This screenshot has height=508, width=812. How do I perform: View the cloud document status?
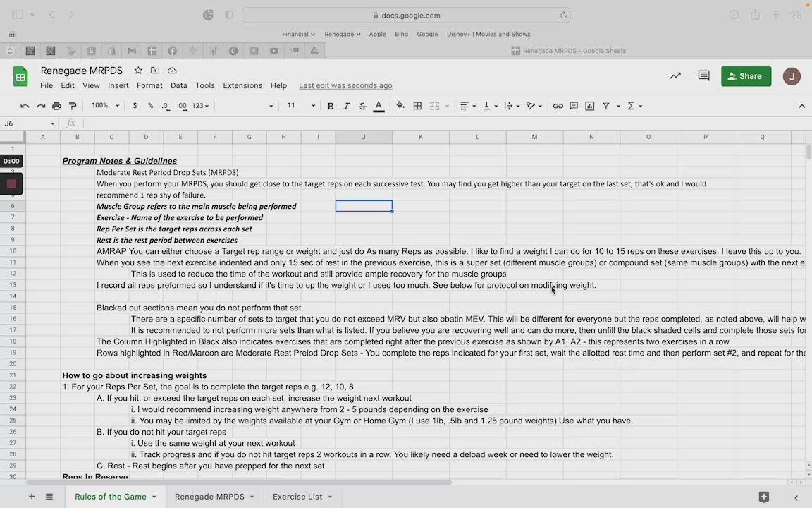172,71
